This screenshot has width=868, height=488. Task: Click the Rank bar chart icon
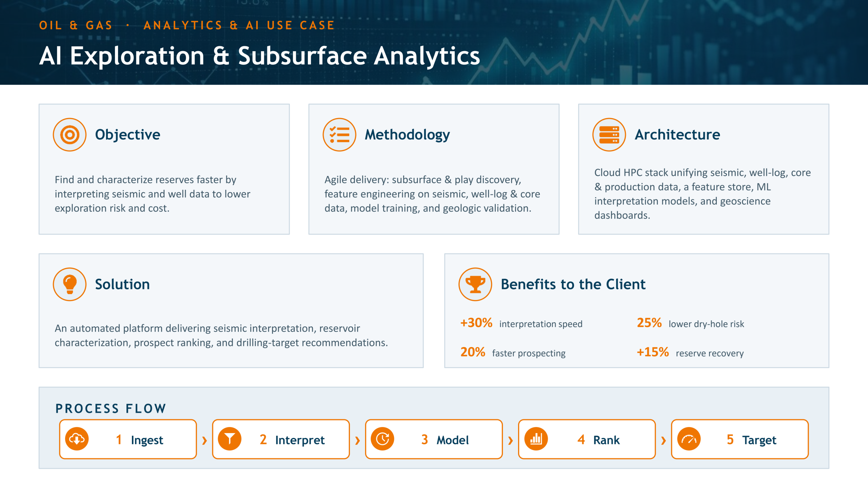tap(536, 439)
